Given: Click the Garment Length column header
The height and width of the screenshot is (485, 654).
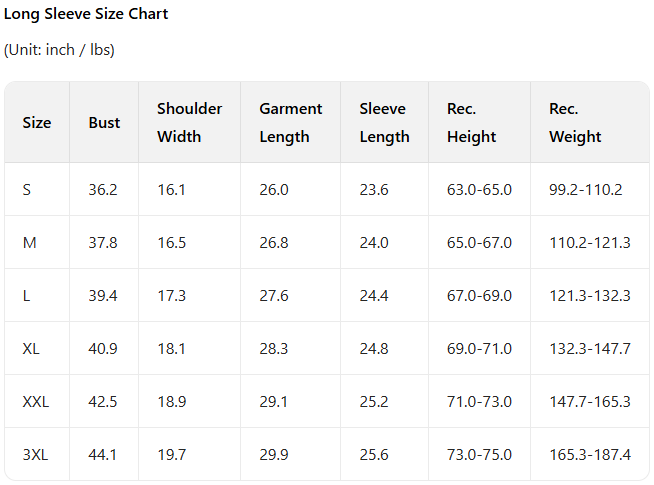Looking at the screenshot, I should tap(290, 123).
